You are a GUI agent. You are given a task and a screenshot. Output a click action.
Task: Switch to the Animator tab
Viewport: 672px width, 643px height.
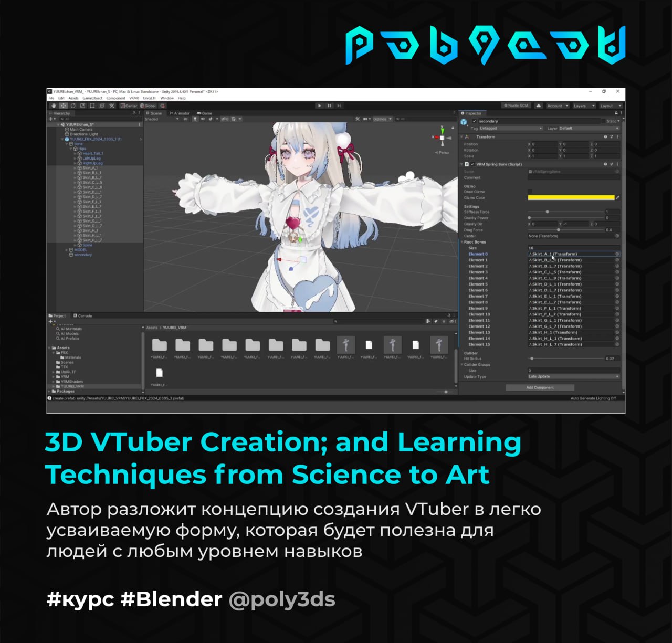tap(180, 113)
